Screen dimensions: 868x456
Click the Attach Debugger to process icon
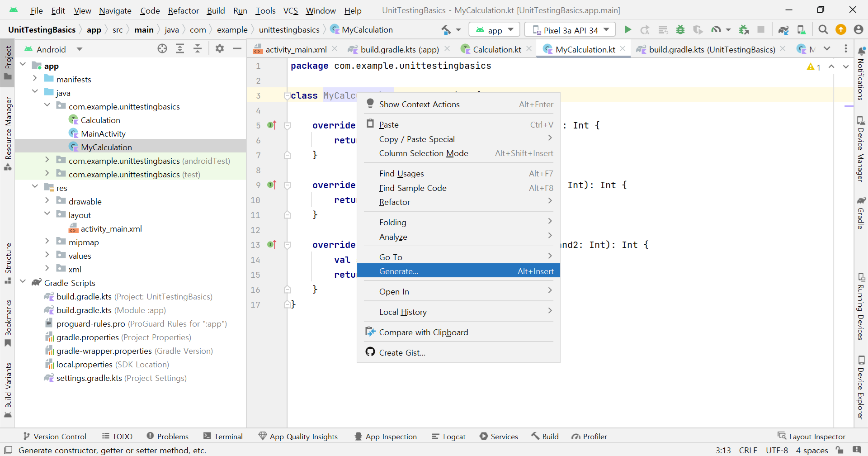click(x=744, y=30)
